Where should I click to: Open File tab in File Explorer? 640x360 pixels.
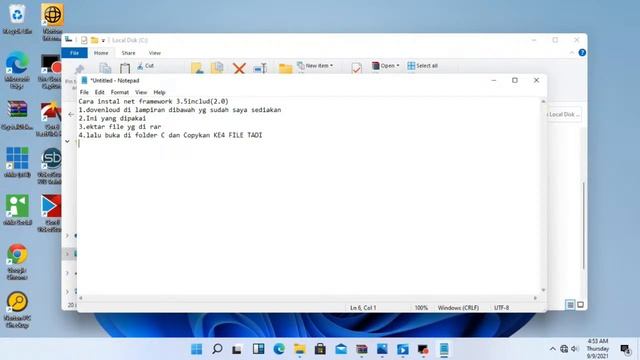point(74,53)
